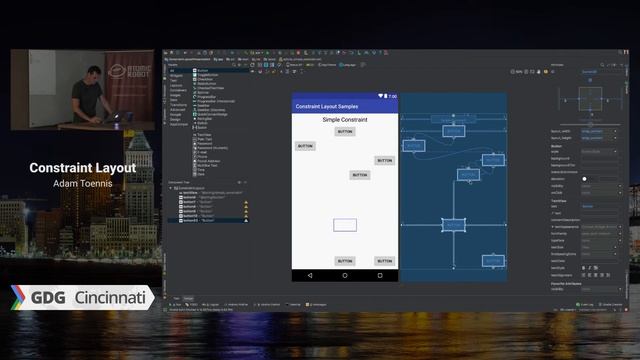This screenshot has height=360, width=640.
Task: Click the horizontal bias slider handle
Action: 590,124
